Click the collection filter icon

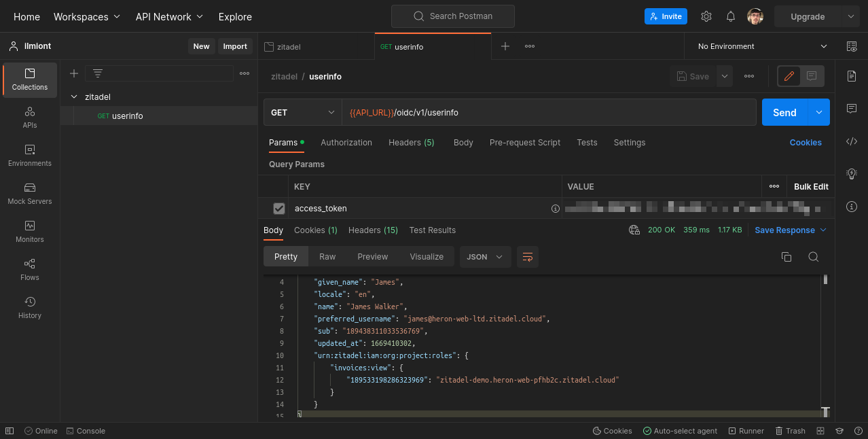tap(98, 73)
